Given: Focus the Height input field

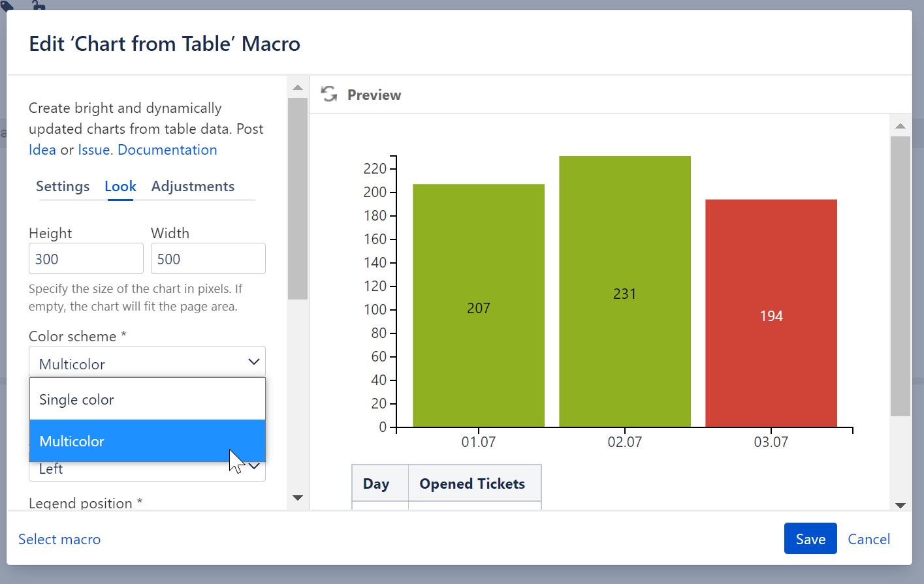Looking at the screenshot, I should point(86,259).
